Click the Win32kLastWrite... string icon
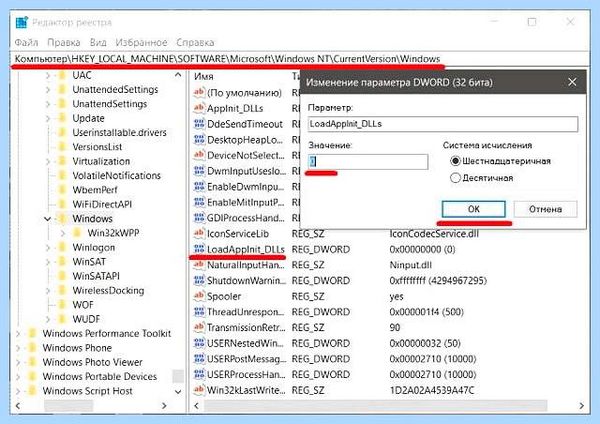The width and height of the screenshot is (600, 424). tap(199, 390)
